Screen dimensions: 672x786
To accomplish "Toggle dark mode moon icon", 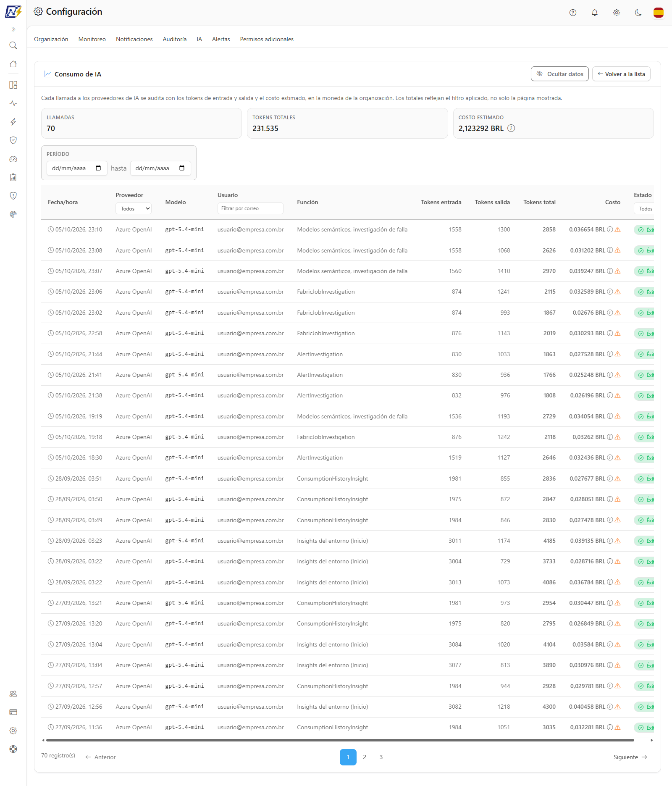I will pos(638,13).
